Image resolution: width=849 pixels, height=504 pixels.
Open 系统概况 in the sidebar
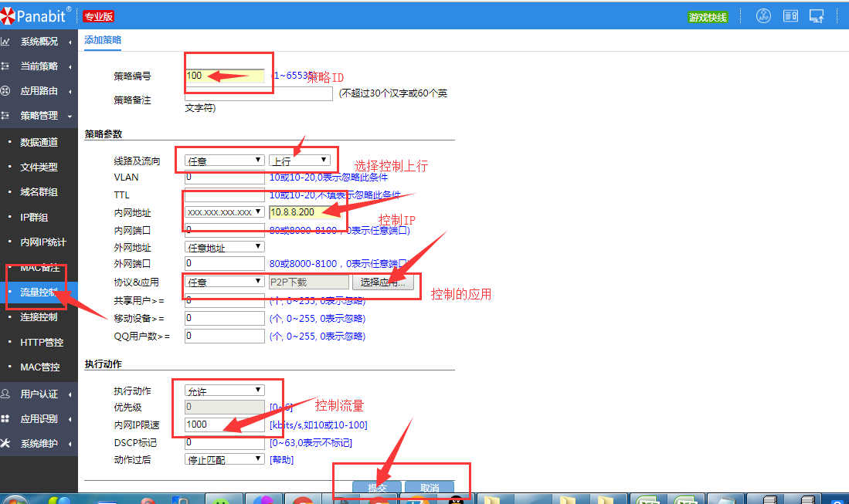pyautogui.click(x=39, y=42)
